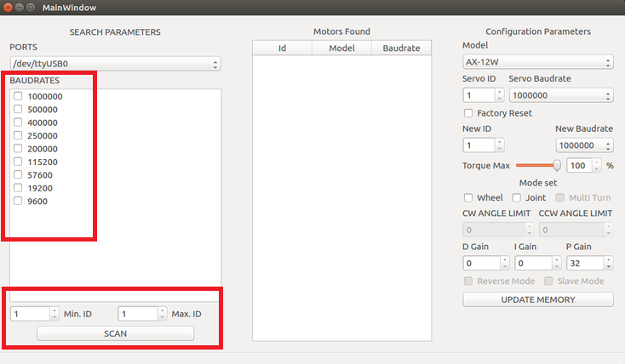The image size is (625, 364).
Task: Enable the 115200 baudrate option
Action: pos(18,162)
